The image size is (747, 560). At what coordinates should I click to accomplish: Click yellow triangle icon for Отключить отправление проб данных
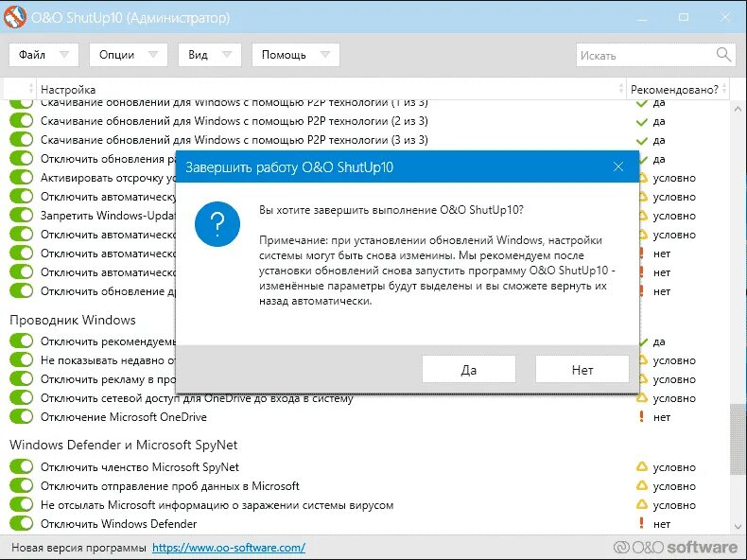click(x=642, y=485)
